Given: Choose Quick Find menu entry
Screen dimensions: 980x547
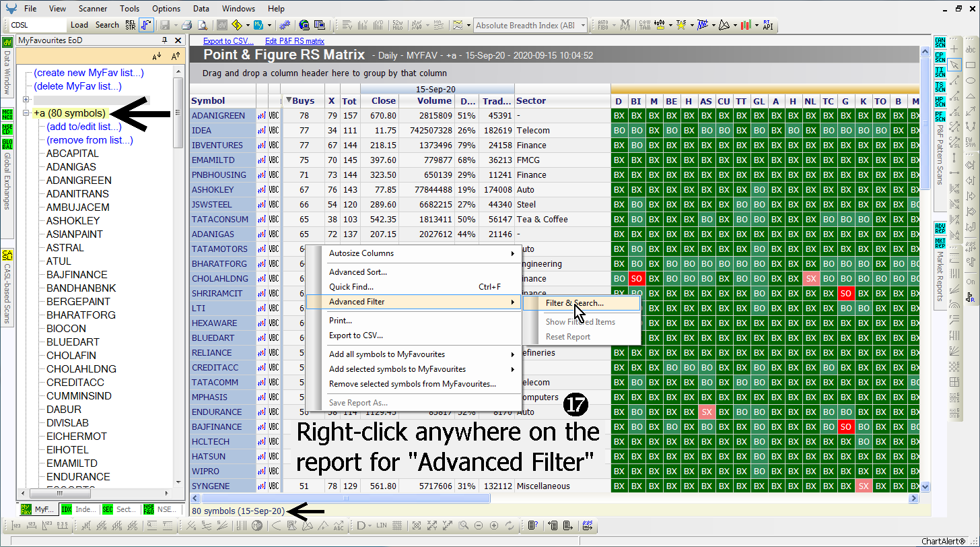Looking at the screenshot, I should point(414,287).
